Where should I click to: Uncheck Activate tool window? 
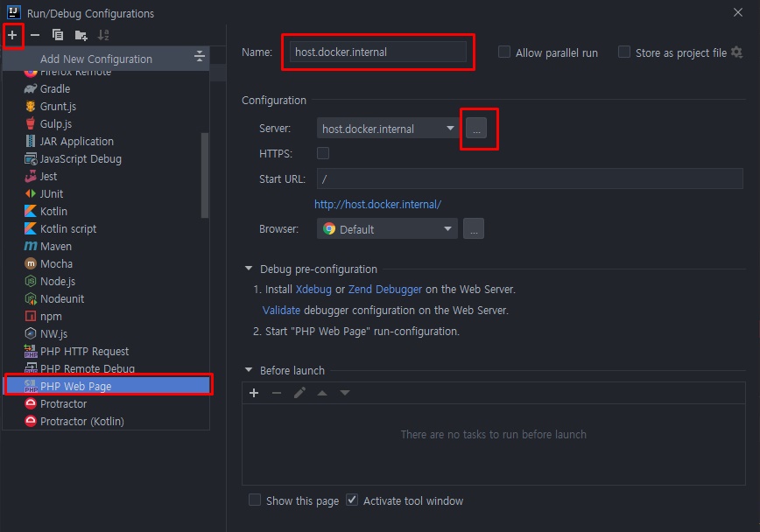coord(352,500)
